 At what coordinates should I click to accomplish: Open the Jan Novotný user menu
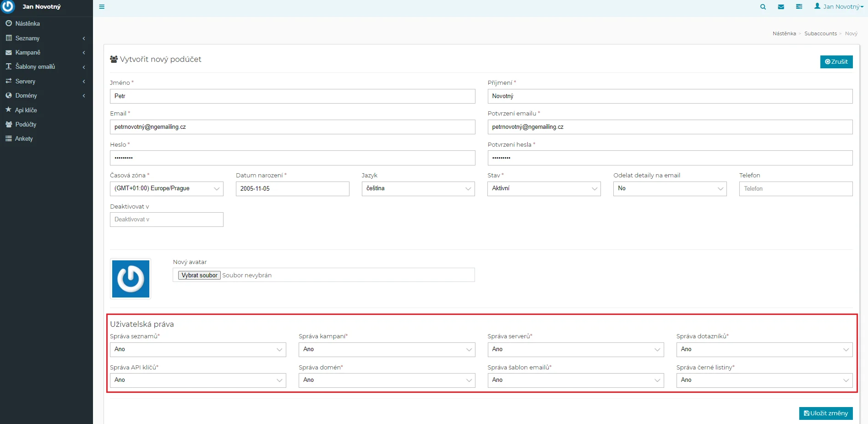[x=838, y=7]
